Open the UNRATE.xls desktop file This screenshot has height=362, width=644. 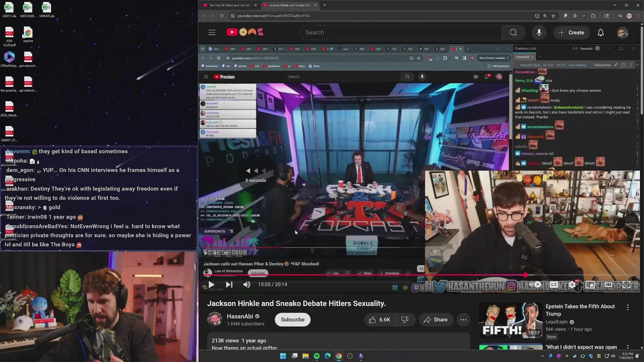point(46,10)
